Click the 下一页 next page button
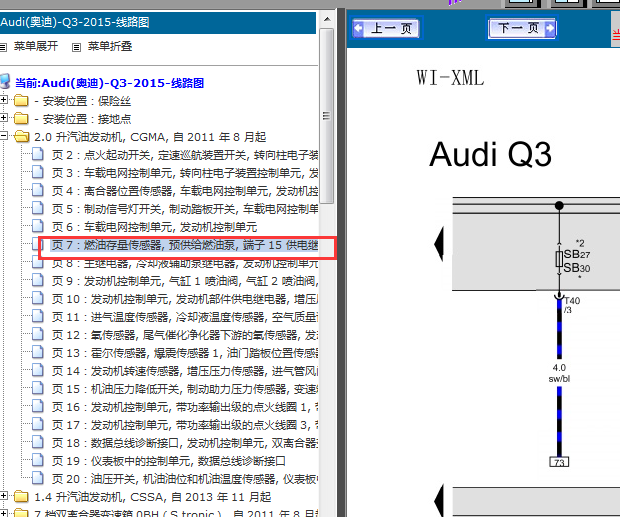 click(x=522, y=28)
